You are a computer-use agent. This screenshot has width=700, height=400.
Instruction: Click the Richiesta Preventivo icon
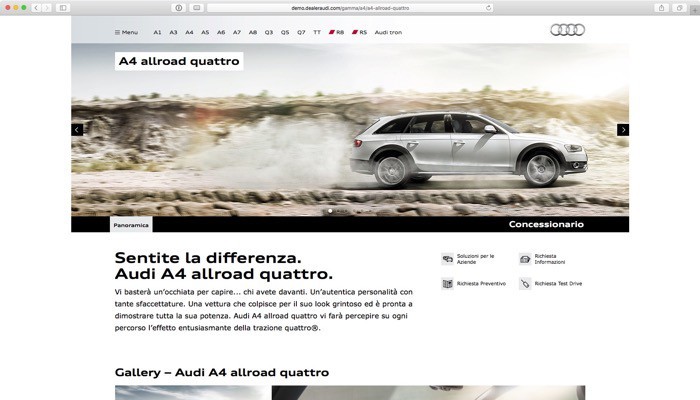coord(447,283)
